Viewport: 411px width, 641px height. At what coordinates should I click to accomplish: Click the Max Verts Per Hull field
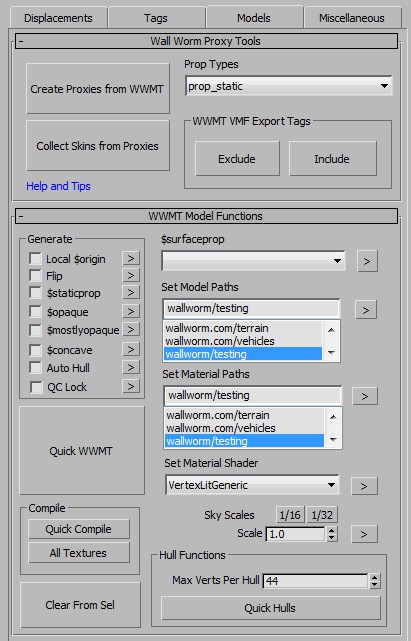(x=316, y=580)
